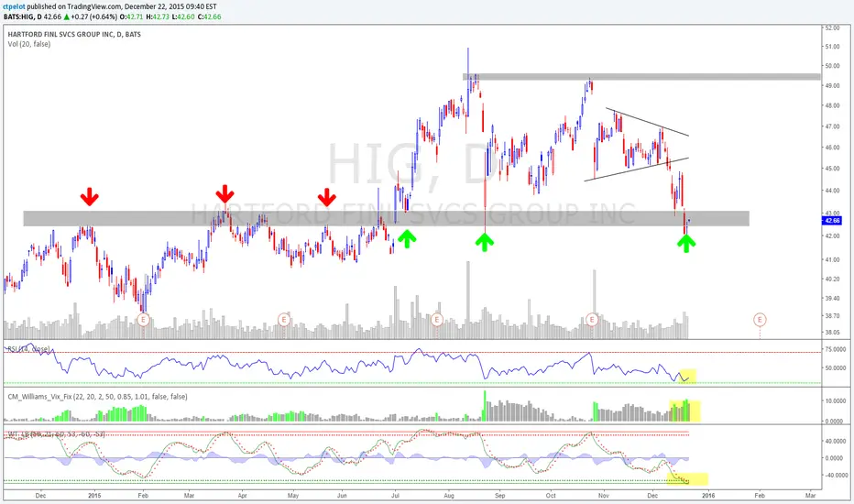This screenshot has height=504, width=854.
Task: Click the H:42.73 high value
Action: (157, 16)
